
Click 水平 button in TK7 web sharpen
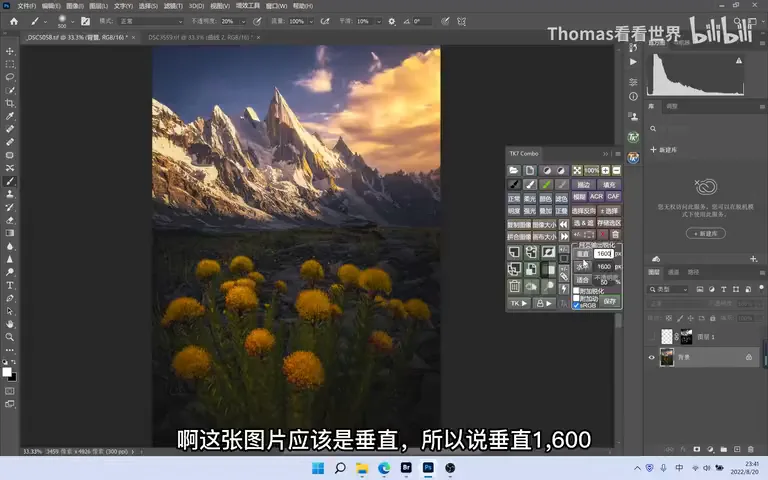tap(583, 266)
